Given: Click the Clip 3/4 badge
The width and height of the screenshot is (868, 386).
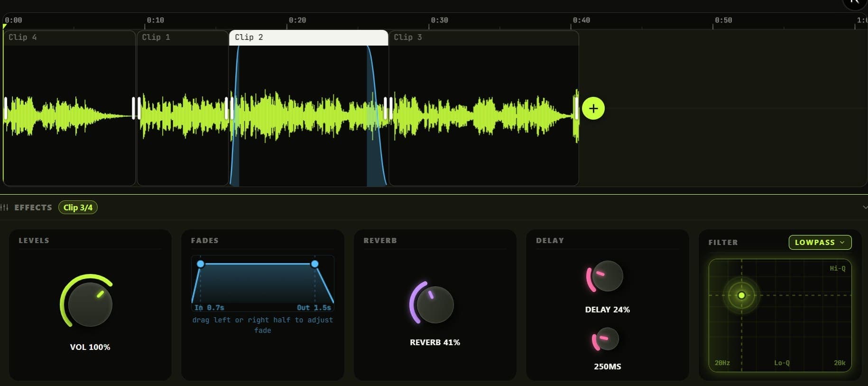Looking at the screenshot, I should 78,207.
